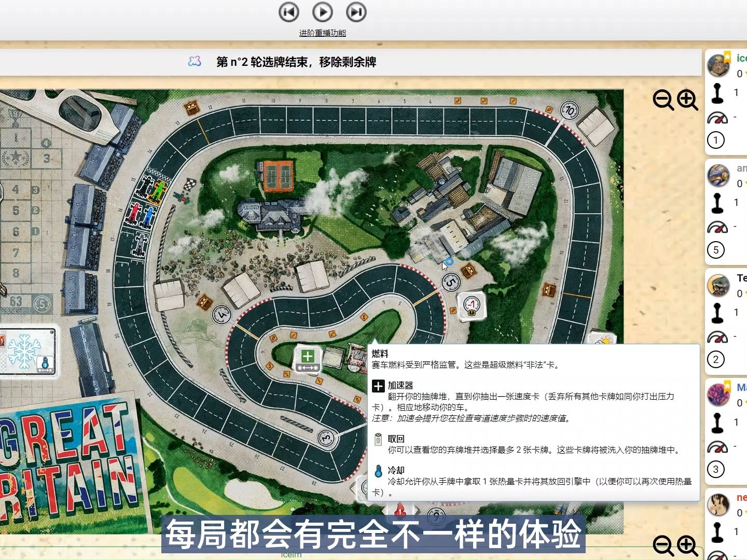Screen dimensions: 747x560
Task: Open fifth player's rabbit avatar
Action: click(718, 505)
